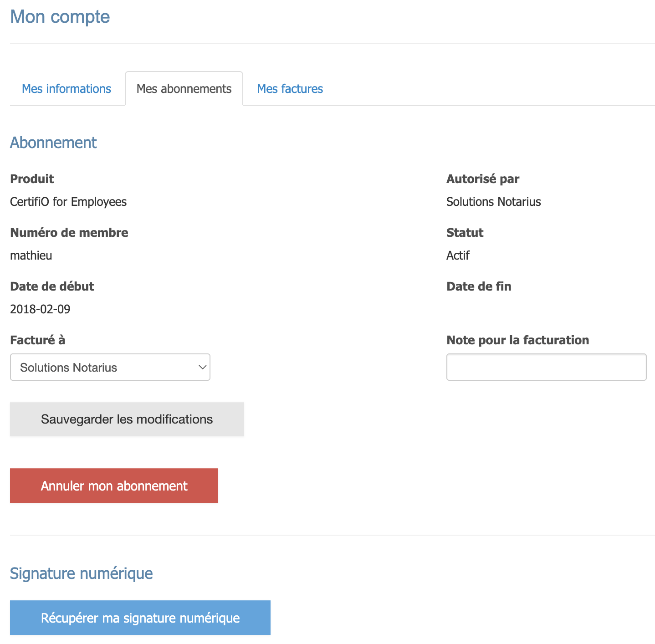Switch to the Mes factures tab
655x644 pixels.
(290, 89)
